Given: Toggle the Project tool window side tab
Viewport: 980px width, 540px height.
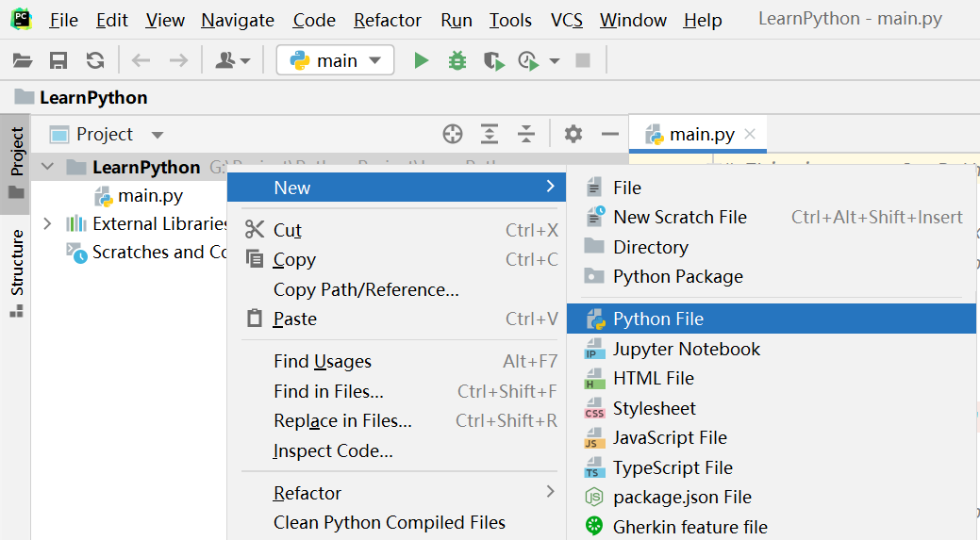Looking at the screenshot, I should coord(16,163).
